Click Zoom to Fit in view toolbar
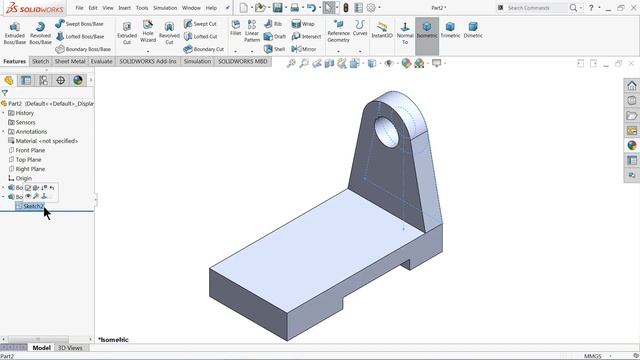640x360 pixels. pyautogui.click(x=291, y=63)
